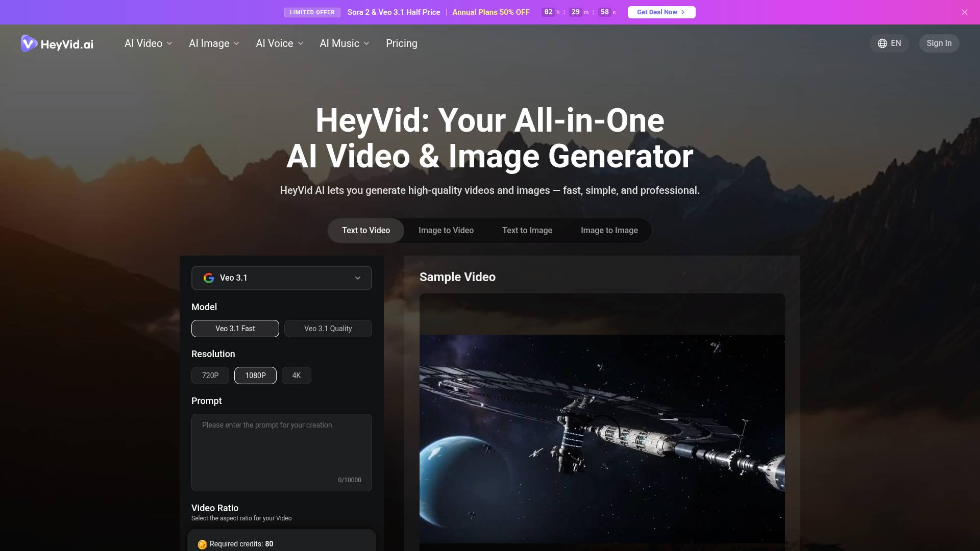
Task: Click the LIMITED OFFER badge
Action: [312, 12]
